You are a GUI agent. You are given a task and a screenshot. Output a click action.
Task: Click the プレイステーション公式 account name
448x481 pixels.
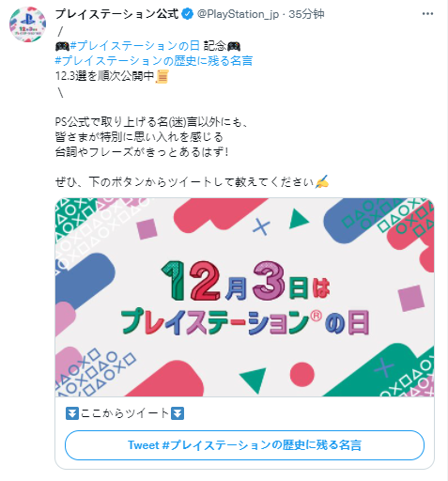pos(117,14)
